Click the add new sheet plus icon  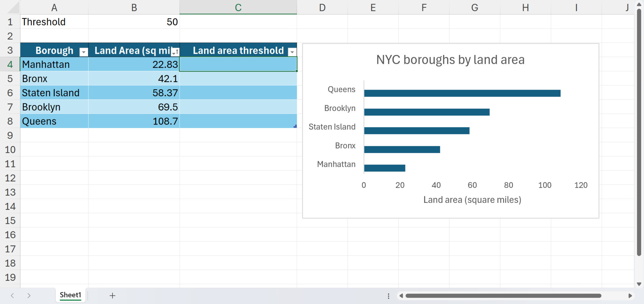pyautogui.click(x=112, y=296)
